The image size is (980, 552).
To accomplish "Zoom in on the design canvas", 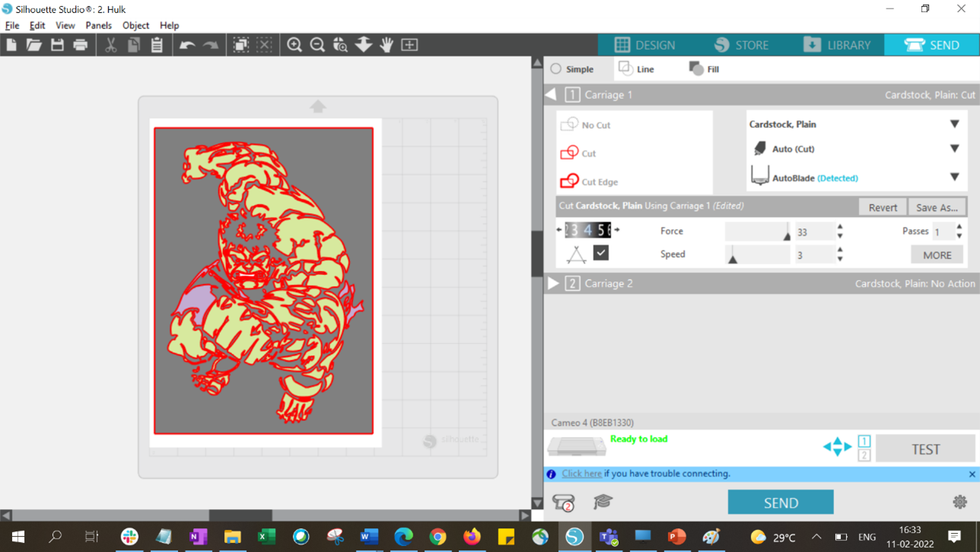I will [x=294, y=45].
